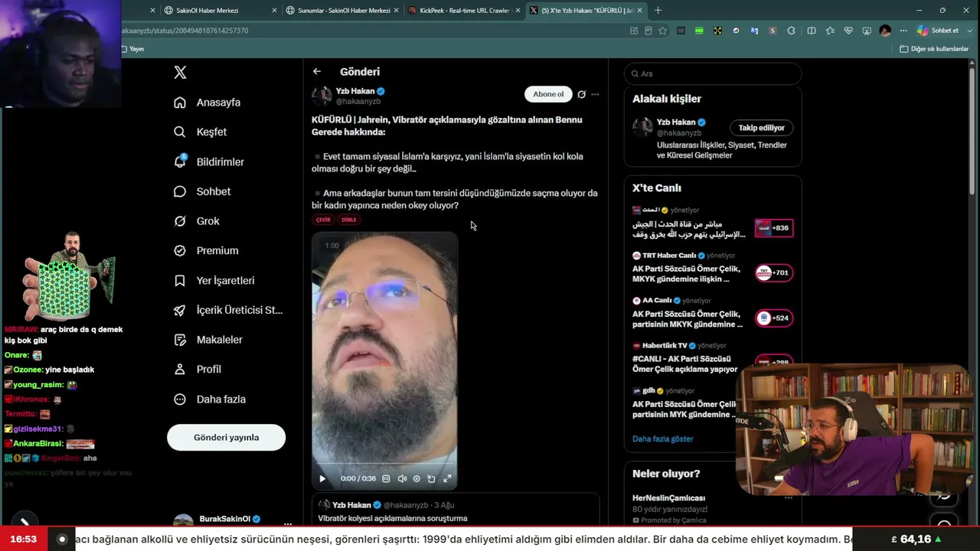Mute the video volume
Screen dimensions: 980x551
(402, 478)
